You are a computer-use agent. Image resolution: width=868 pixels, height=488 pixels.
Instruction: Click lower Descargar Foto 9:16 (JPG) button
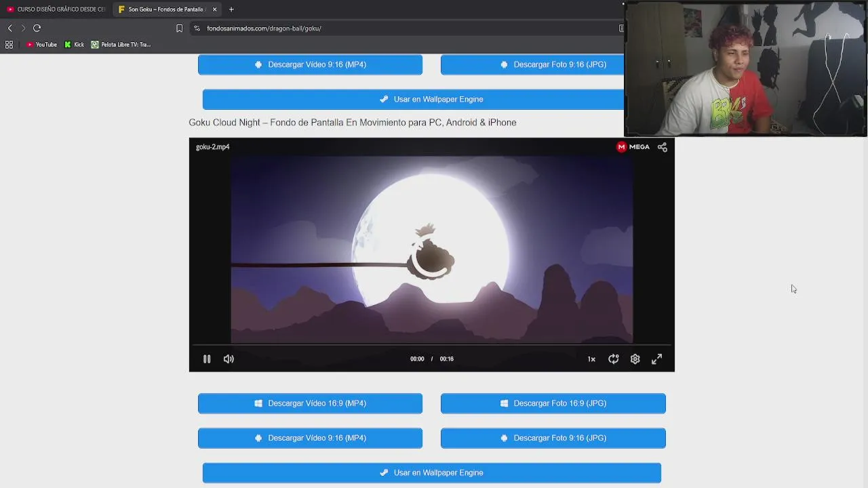(x=553, y=438)
